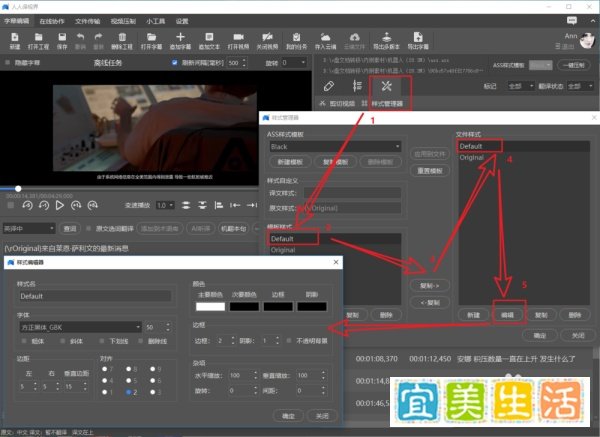The image size is (600, 437).
Task: Open the Style Manager tools icon
Action: pos(386,86)
